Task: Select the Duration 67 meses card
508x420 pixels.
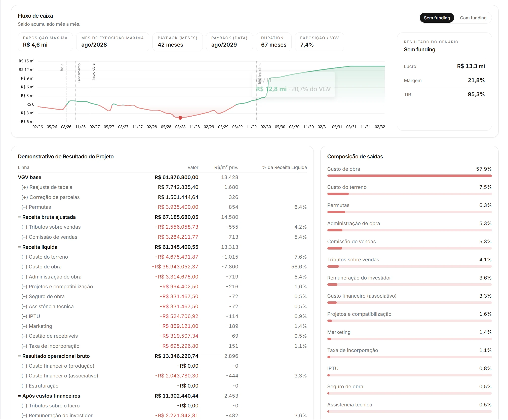Action: click(273, 42)
